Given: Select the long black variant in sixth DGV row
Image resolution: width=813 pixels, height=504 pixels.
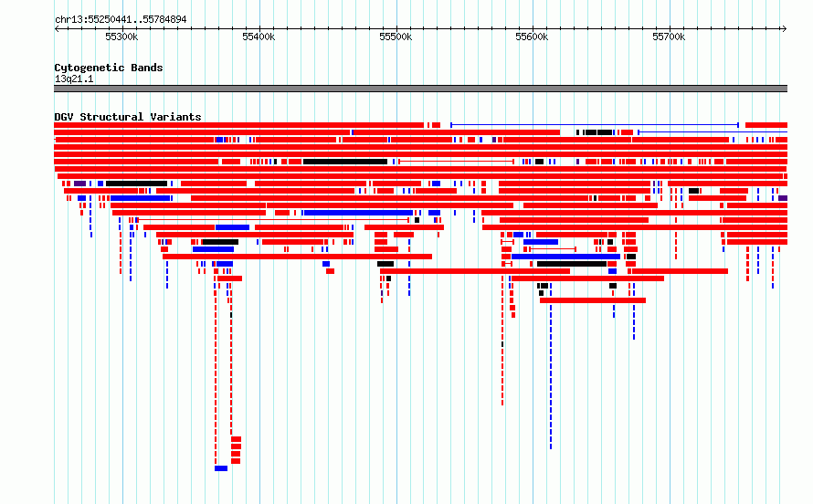Looking at the screenshot, I should click(345, 162).
